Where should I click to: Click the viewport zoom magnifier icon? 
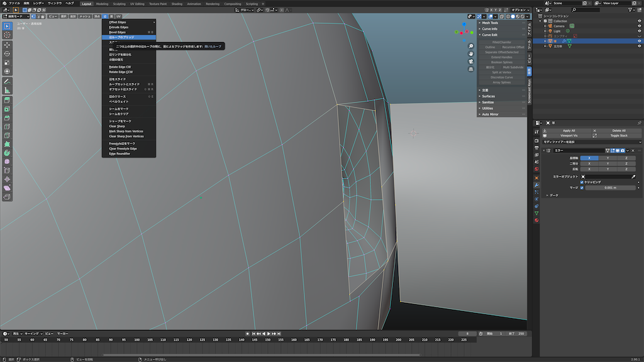[x=470, y=46]
